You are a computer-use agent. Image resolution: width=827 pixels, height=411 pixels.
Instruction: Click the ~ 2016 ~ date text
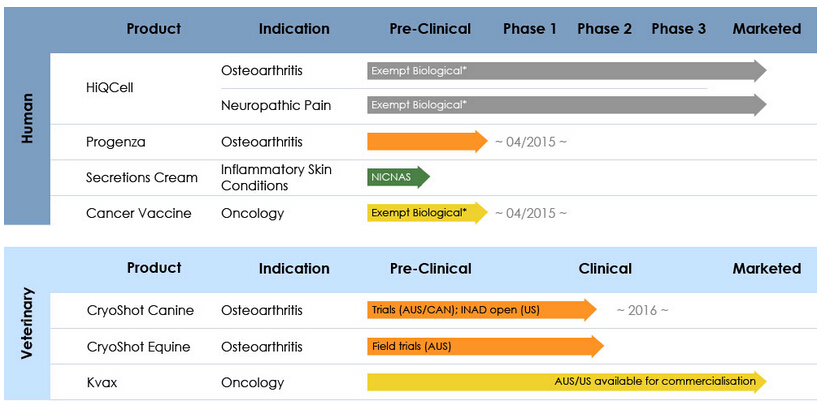click(642, 310)
